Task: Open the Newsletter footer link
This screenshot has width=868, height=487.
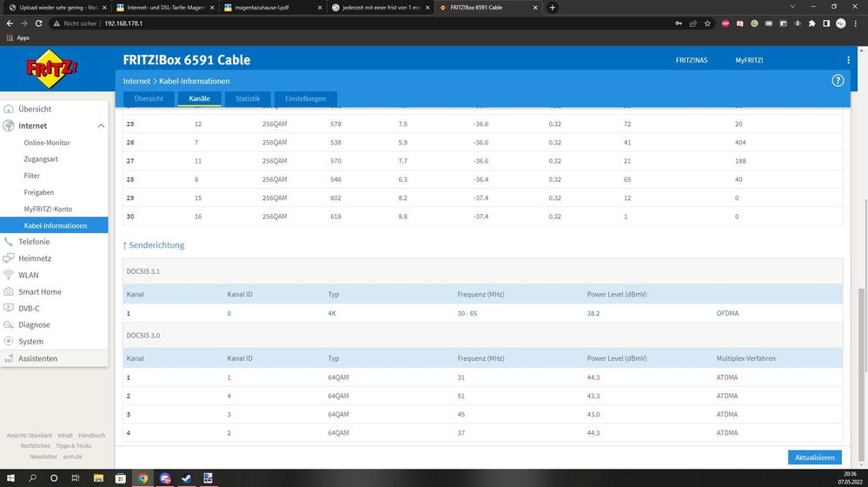Action: click(43, 457)
